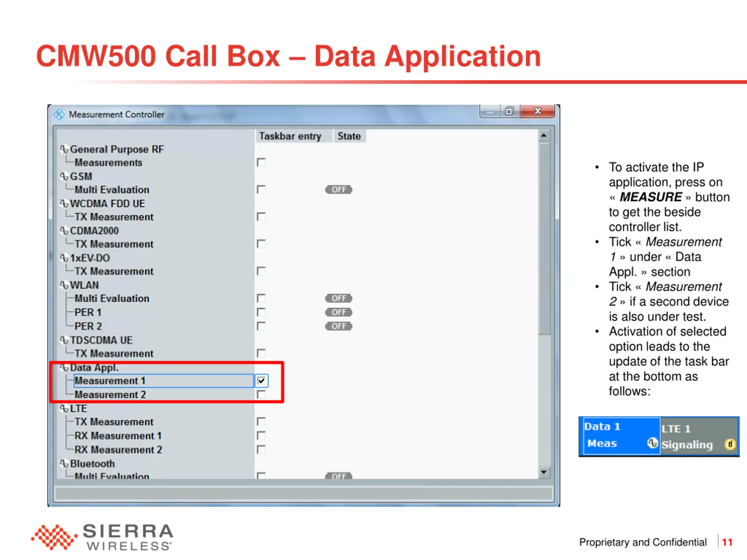
Task: Select the Bluetooth tree group
Action: tap(92, 463)
